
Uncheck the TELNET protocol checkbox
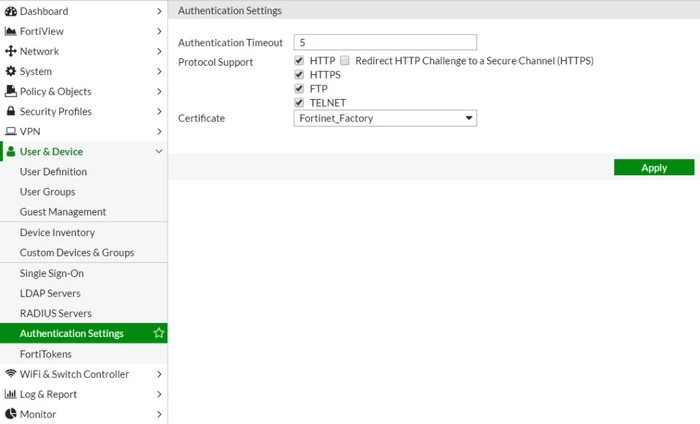click(x=299, y=103)
